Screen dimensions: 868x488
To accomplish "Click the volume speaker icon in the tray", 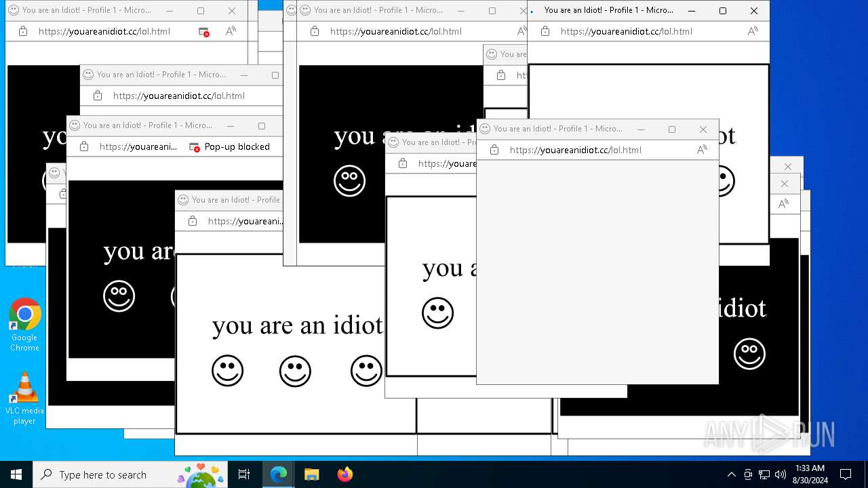I will (x=781, y=474).
